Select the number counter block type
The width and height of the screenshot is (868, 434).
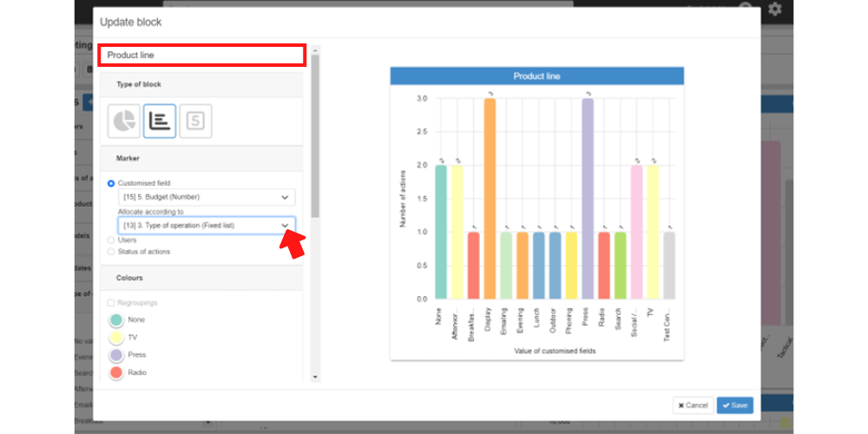point(195,122)
